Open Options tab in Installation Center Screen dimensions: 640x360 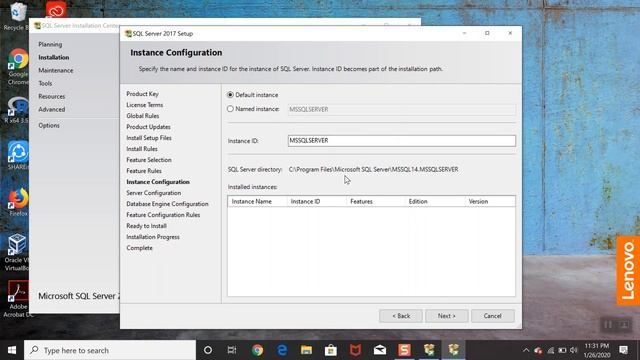pyautogui.click(x=49, y=125)
